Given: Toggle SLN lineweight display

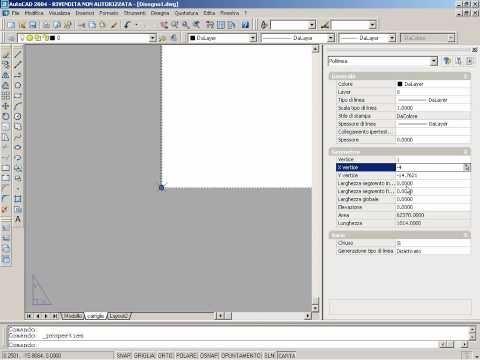Looking at the screenshot, I should (270, 356).
